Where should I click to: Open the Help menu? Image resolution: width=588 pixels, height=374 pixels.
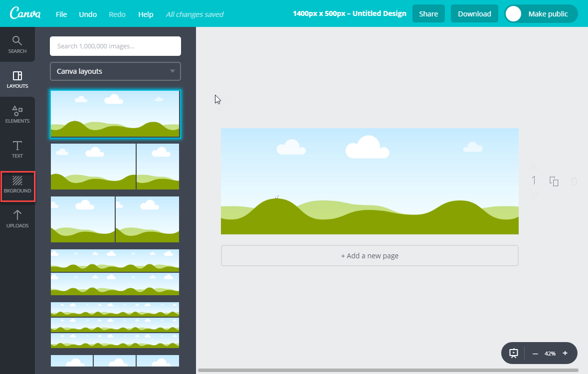(x=146, y=14)
